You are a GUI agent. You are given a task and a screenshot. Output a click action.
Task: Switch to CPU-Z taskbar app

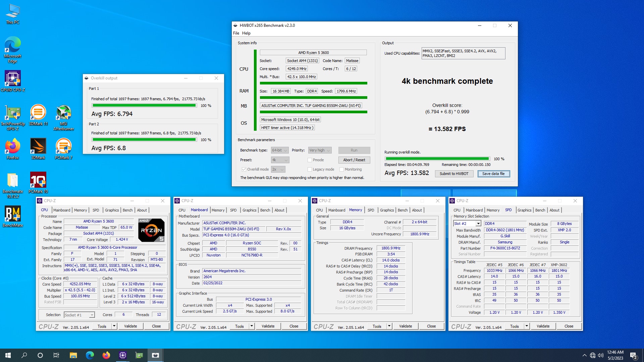coord(123,355)
